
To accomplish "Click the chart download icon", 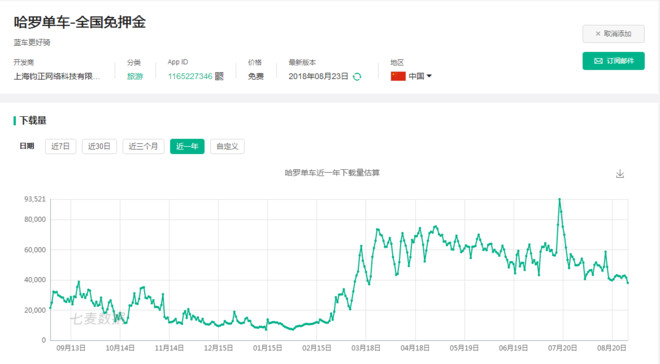I will click(x=620, y=174).
